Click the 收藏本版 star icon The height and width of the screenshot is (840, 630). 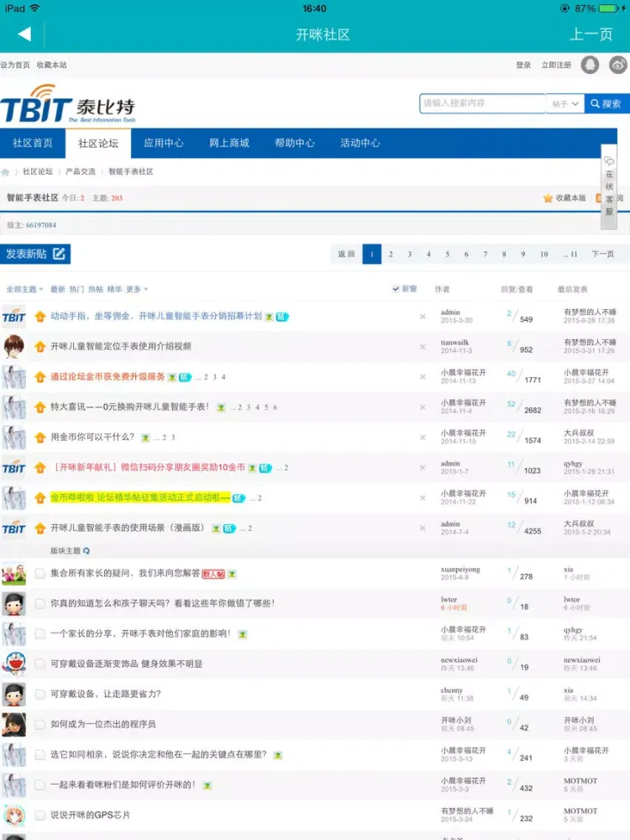pos(548,198)
